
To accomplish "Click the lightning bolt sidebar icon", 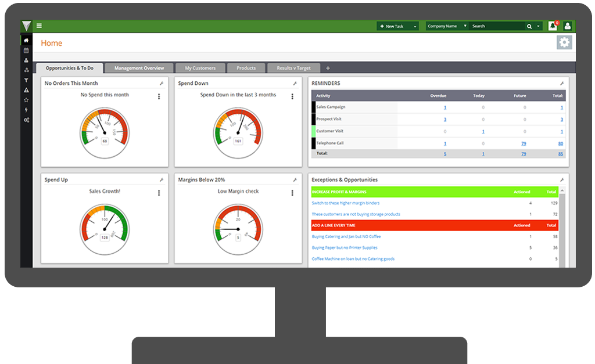I will point(26,110).
